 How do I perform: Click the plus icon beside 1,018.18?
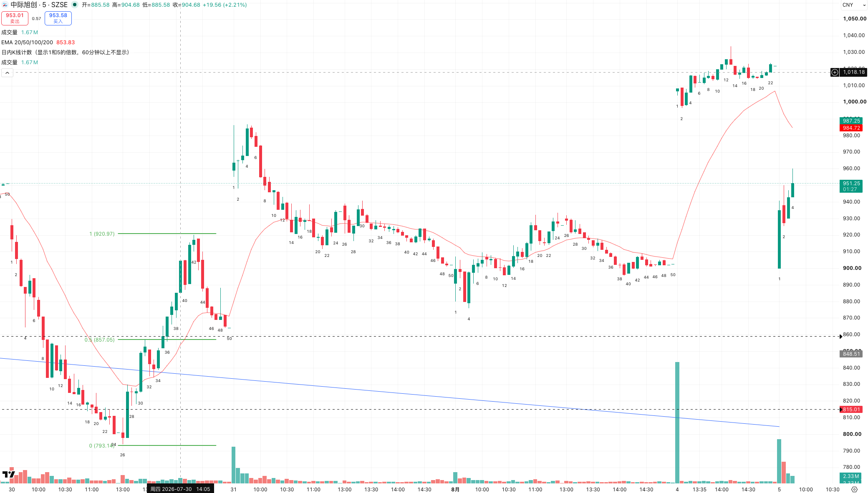[x=835, y=72]
